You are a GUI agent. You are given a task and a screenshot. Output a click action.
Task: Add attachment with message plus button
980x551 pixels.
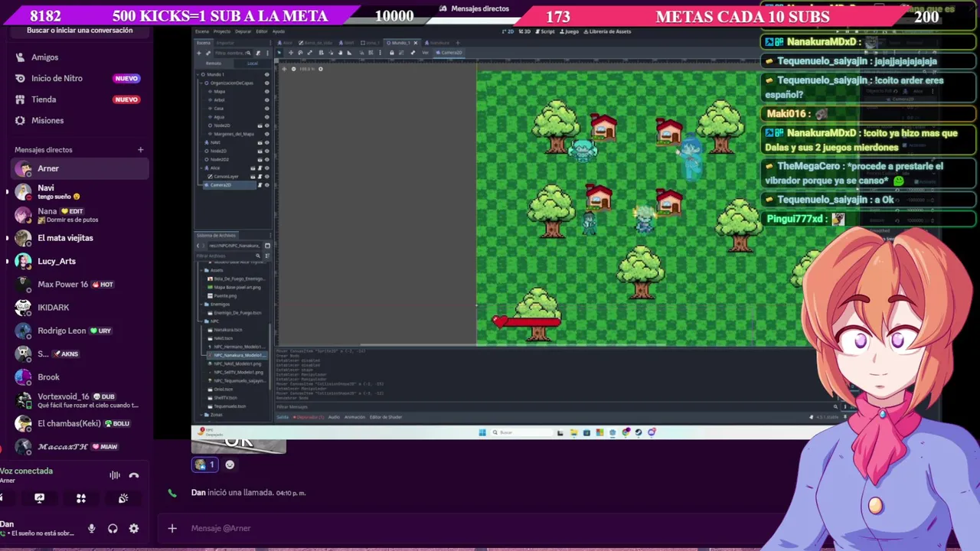tap(172, 528)
